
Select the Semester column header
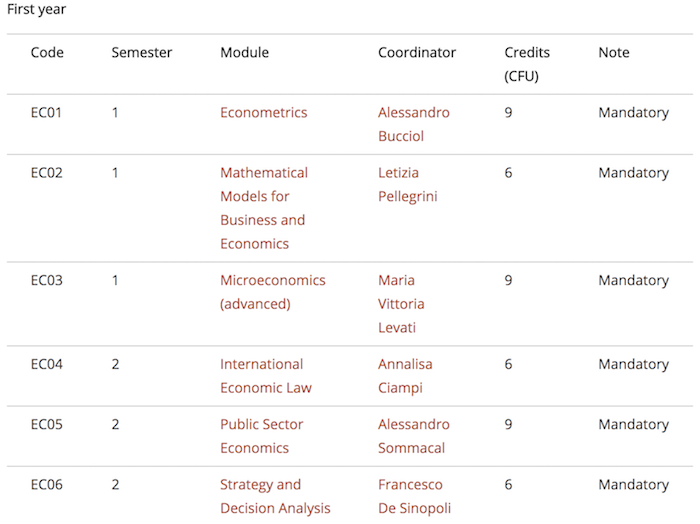pyautogui.click(x=142, y=53)
